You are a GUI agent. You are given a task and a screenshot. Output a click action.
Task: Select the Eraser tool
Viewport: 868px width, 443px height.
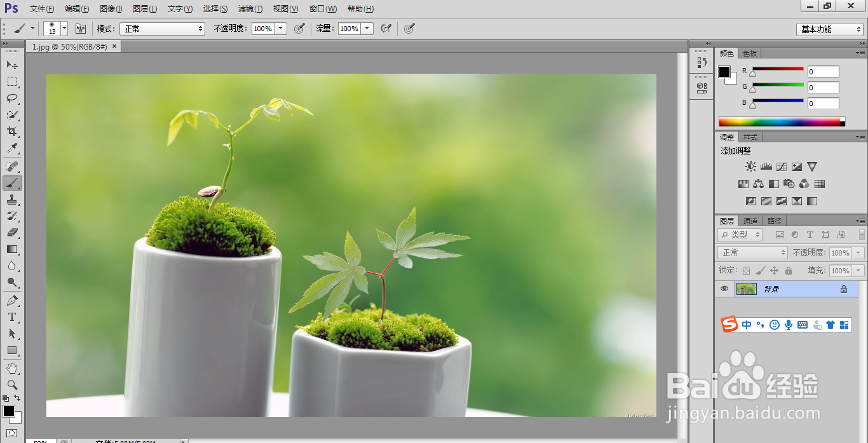[x=12, y=233]
